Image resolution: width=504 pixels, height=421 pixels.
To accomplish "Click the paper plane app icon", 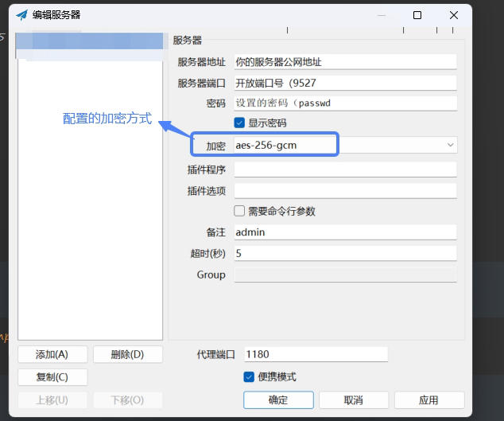I will [x=21, y=15].
